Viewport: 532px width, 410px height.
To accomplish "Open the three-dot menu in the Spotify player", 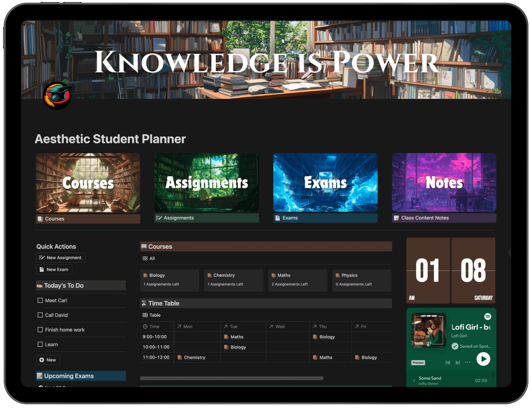I will click(468, 363).
